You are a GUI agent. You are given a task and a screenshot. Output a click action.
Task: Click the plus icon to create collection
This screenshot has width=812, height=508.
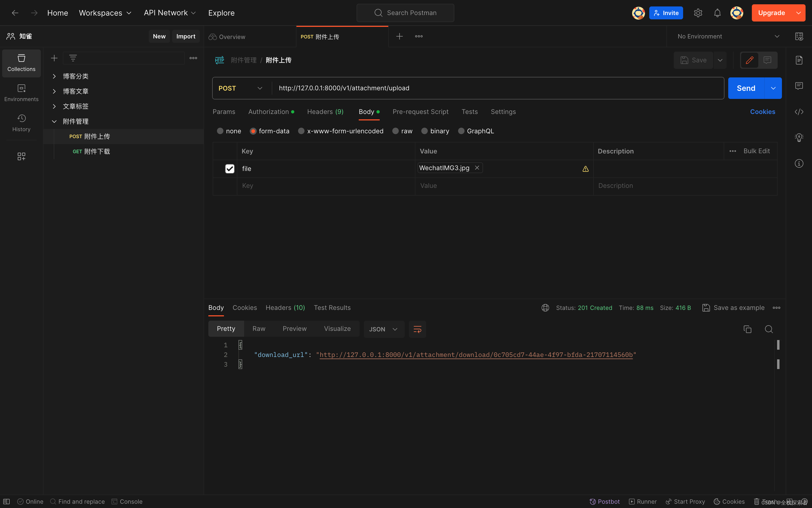[54, 58]
